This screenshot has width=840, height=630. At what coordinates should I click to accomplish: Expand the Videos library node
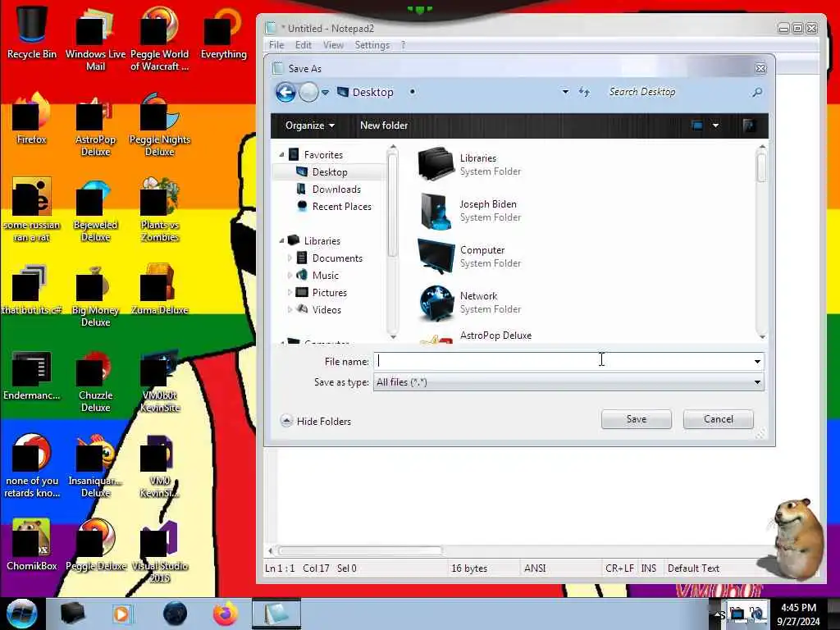[290, 309]
